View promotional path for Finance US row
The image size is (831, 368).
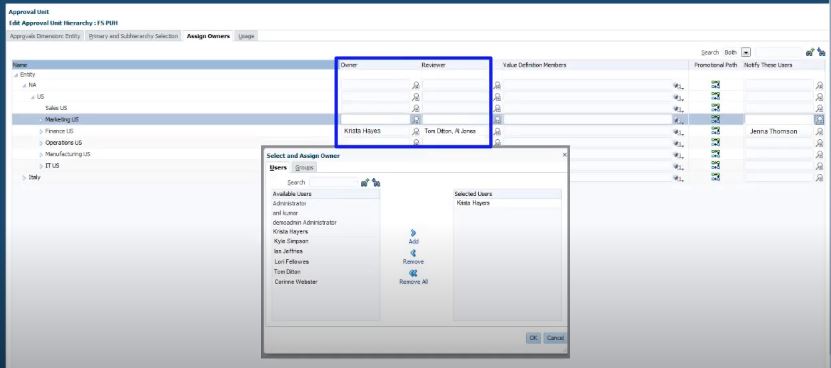point(715,130)
